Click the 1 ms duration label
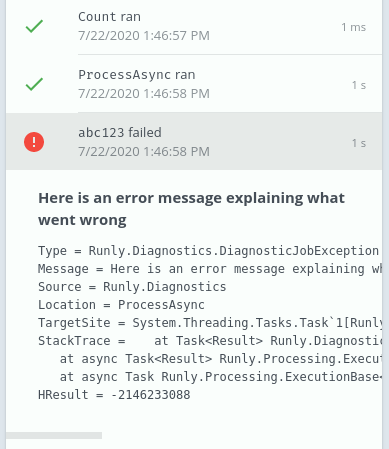This screenshot has width=389, height=449. pyautogui.click(x=354, y=27)
